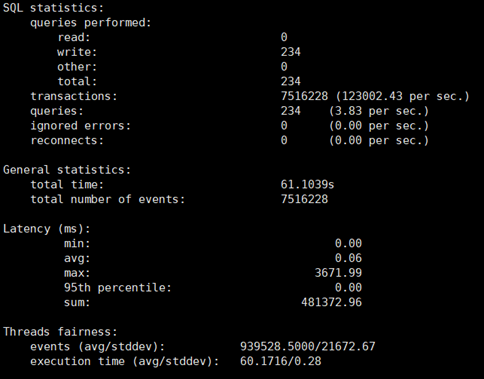Screen dimensions: 484x379
Task: Click the avg latency value 0.06
Action: pos(348,258)
